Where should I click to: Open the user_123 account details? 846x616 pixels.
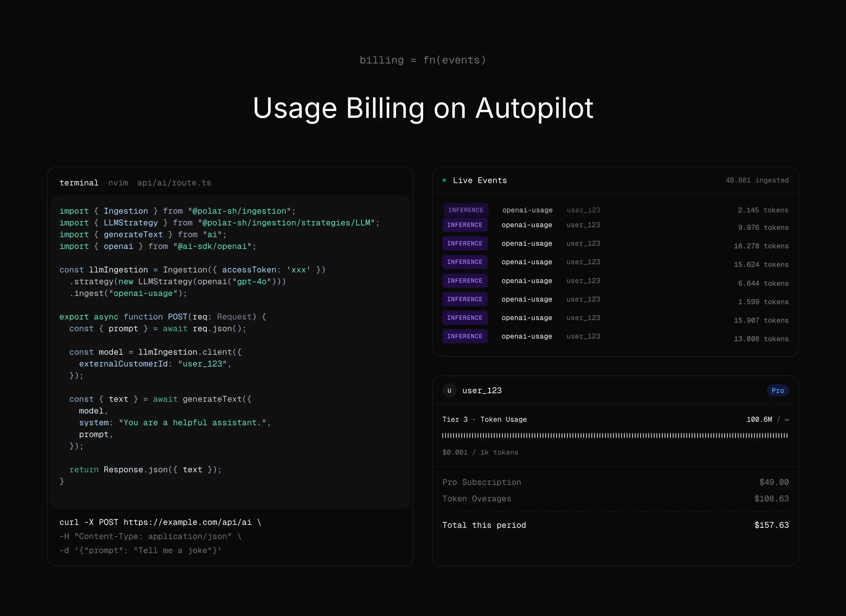(481, 391)
